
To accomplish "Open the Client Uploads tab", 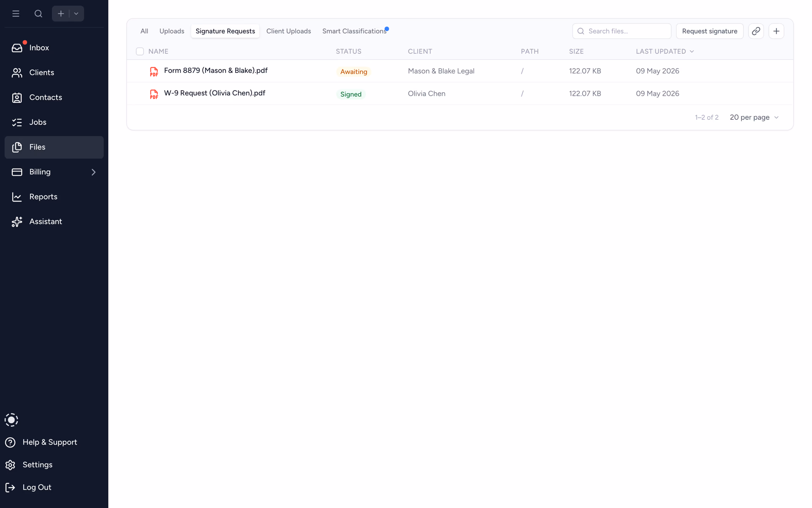I will 289,31.
